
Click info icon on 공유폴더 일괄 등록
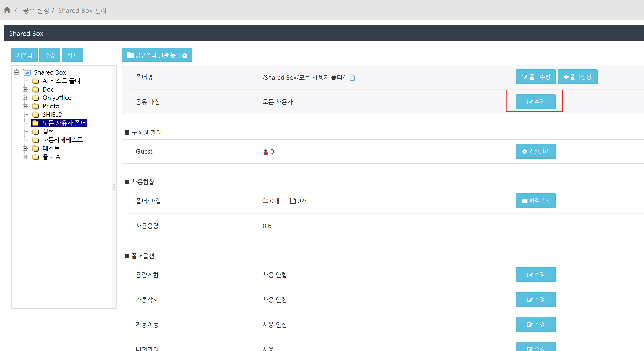[185, 56]
